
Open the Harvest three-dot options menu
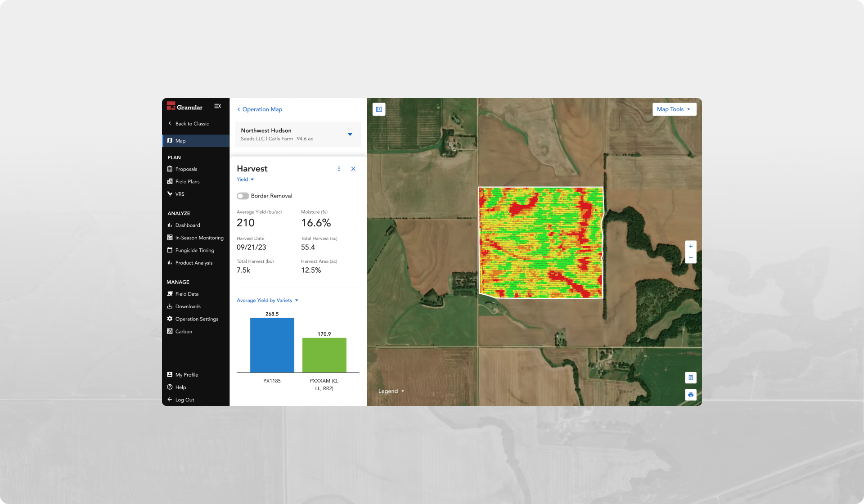[339, 169]
